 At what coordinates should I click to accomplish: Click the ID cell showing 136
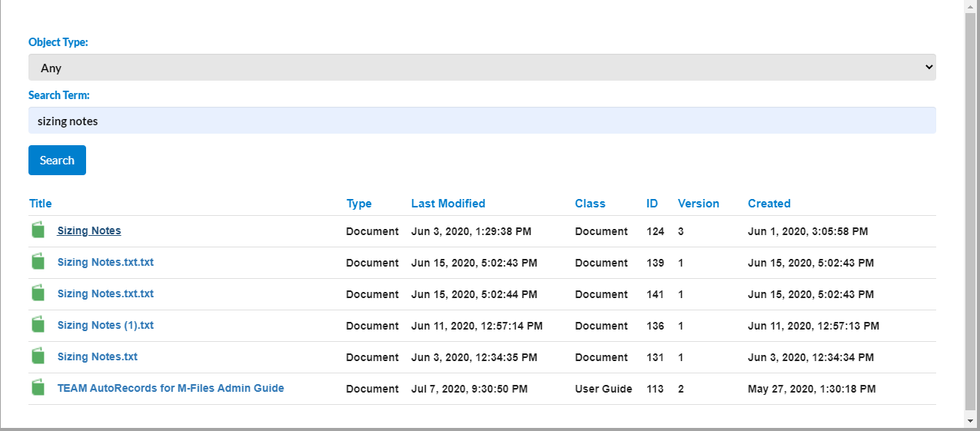[x=655, y=326]
